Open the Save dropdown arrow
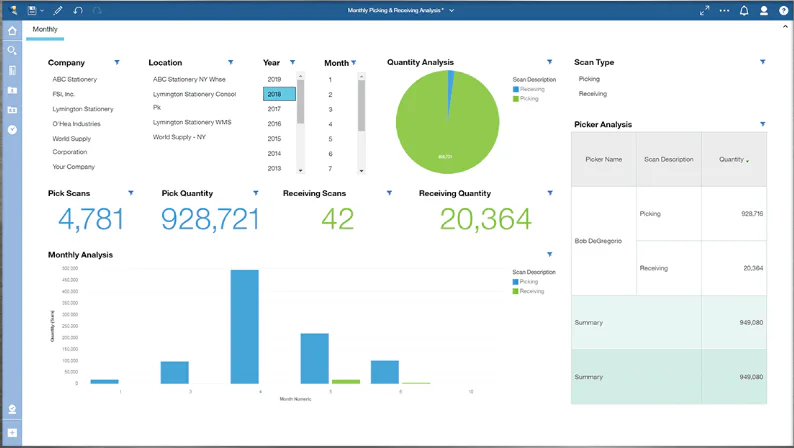 point(42,10)
